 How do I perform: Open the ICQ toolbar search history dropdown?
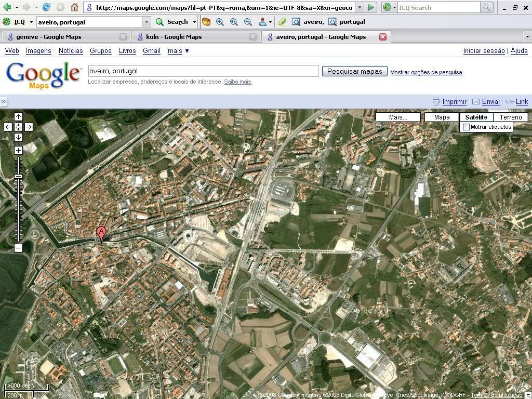point(147,22)
